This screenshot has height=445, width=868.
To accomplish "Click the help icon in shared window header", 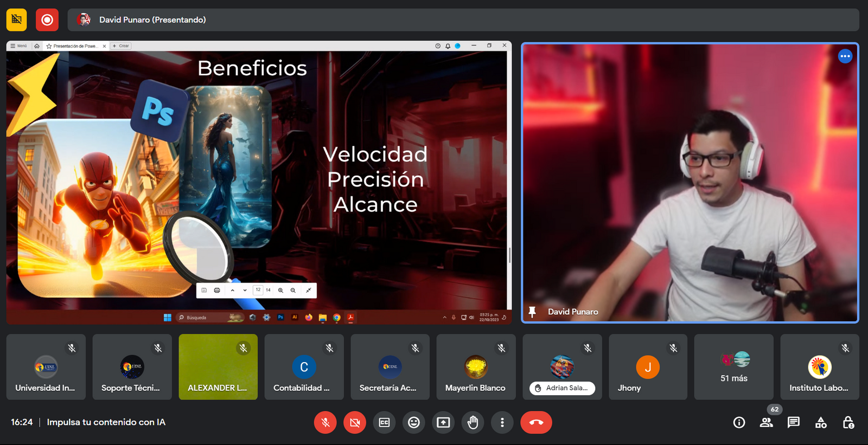I will (438, 46).
